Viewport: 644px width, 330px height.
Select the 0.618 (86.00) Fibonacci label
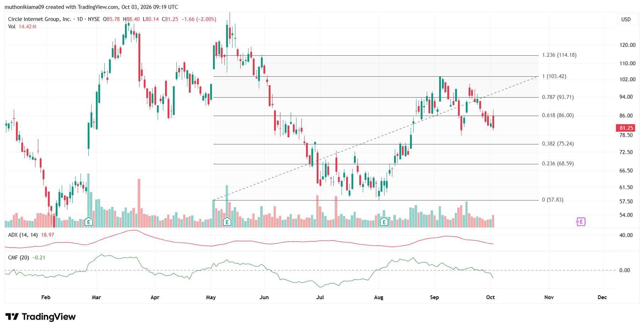(558, 115)
